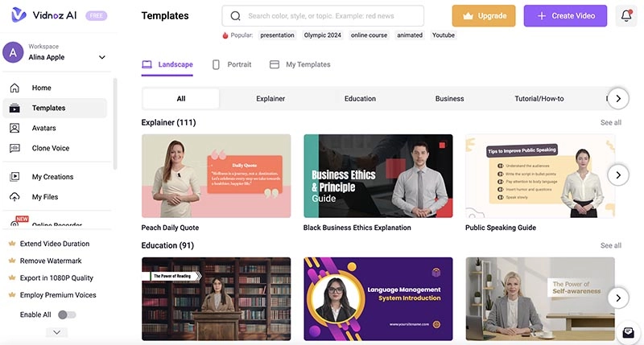Click the chat support icon

tap(626, 332)
